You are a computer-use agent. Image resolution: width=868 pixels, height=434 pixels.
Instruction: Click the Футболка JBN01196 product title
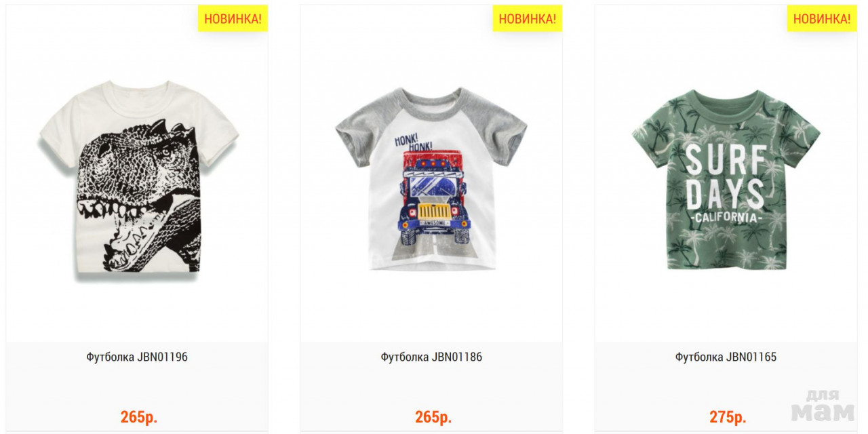pos(137,357)
